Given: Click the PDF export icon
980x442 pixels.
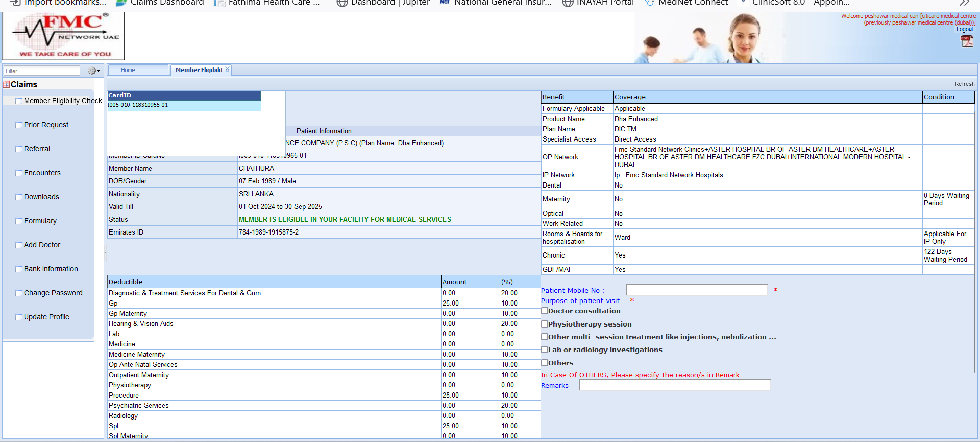Looking at the screenshot, I should click(967, 41).
